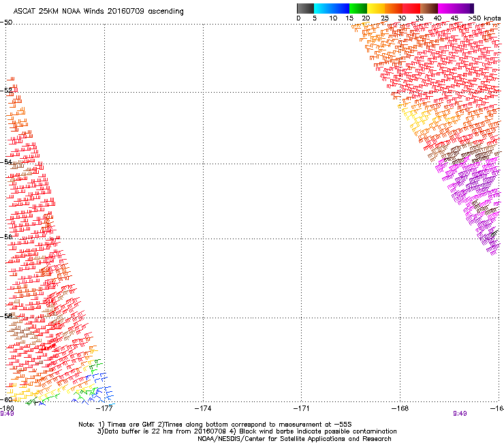Viewport: 504px width, 443px height.
Task: Click the legend number 10
Action: tap(333, 18)
